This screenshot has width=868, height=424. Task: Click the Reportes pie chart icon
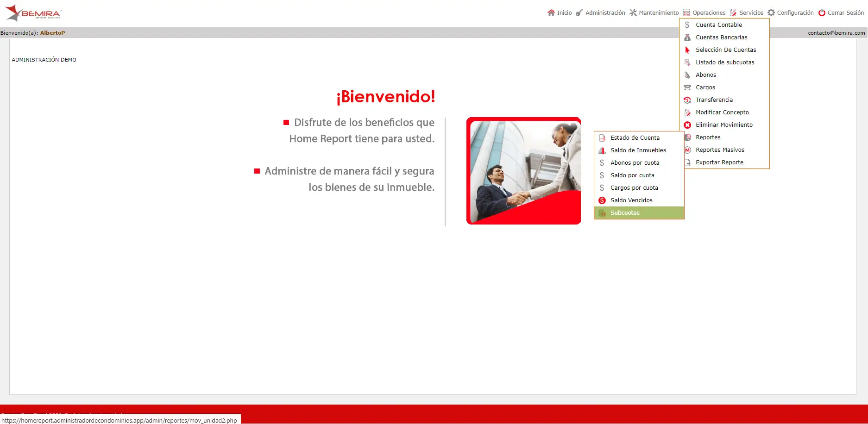click(x=688, y=137)
